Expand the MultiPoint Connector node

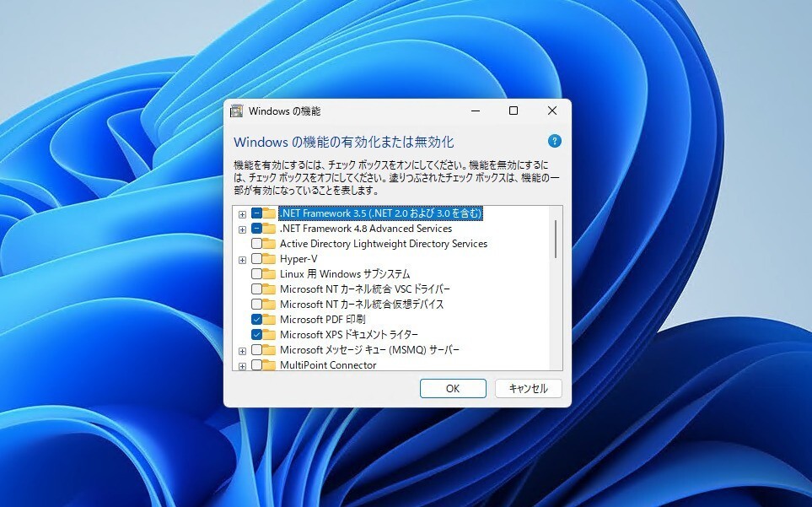point(242,366)
